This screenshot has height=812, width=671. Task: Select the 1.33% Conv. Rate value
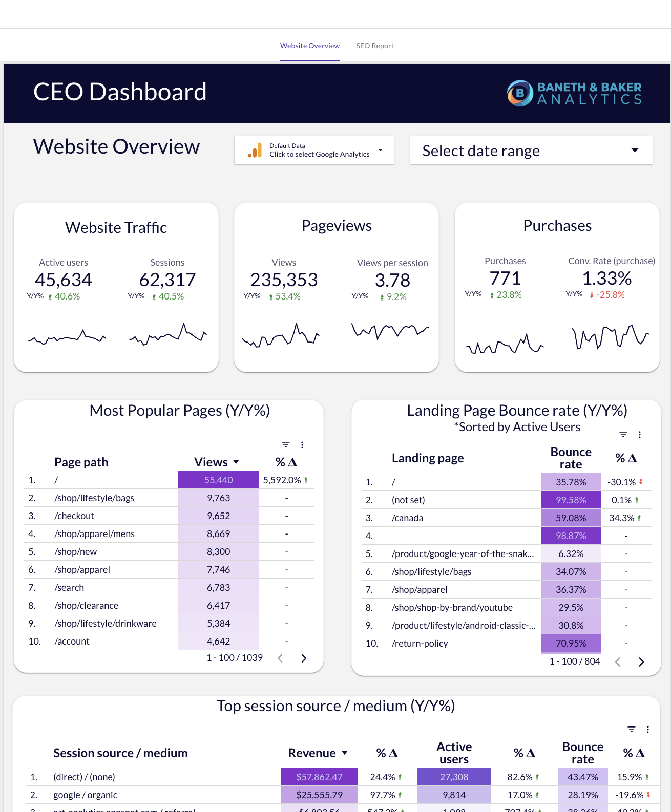click(x=607, y=279)
